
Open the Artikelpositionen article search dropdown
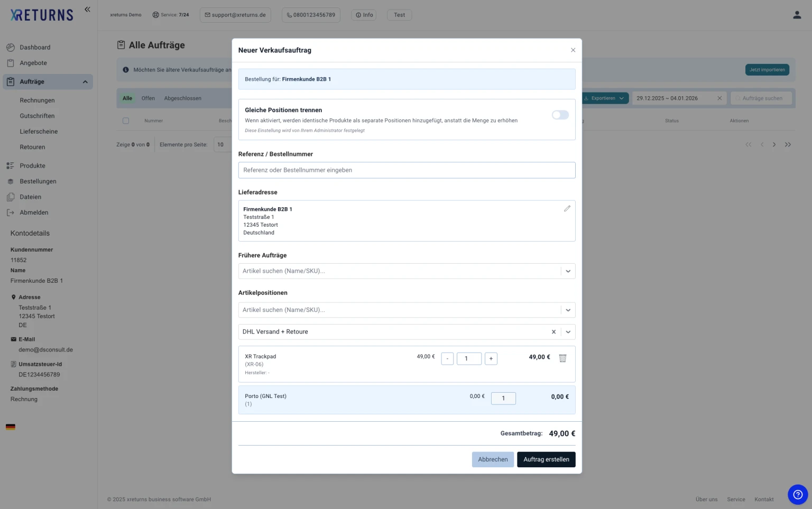[568, 310]
